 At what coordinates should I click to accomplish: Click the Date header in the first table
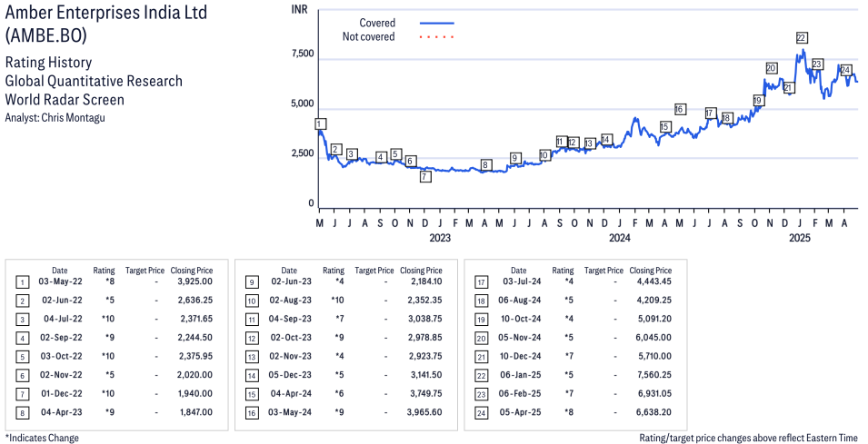click(60, 271)
